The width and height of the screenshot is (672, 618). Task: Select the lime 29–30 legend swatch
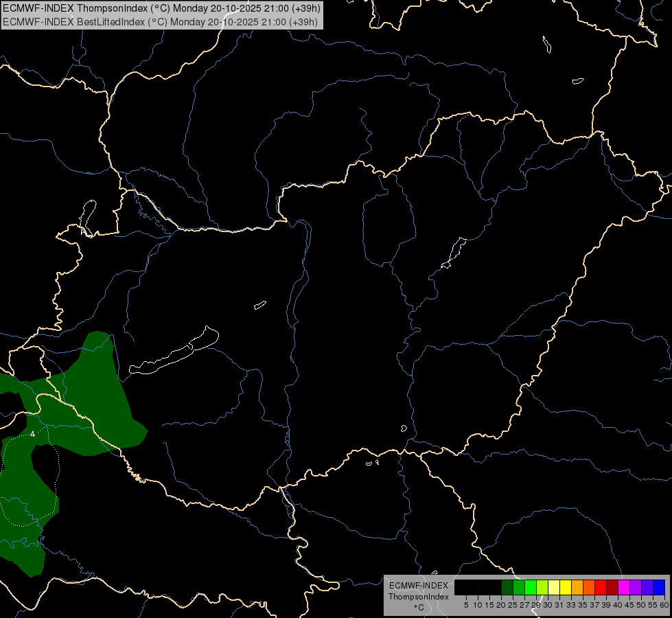tap(542, 587)
